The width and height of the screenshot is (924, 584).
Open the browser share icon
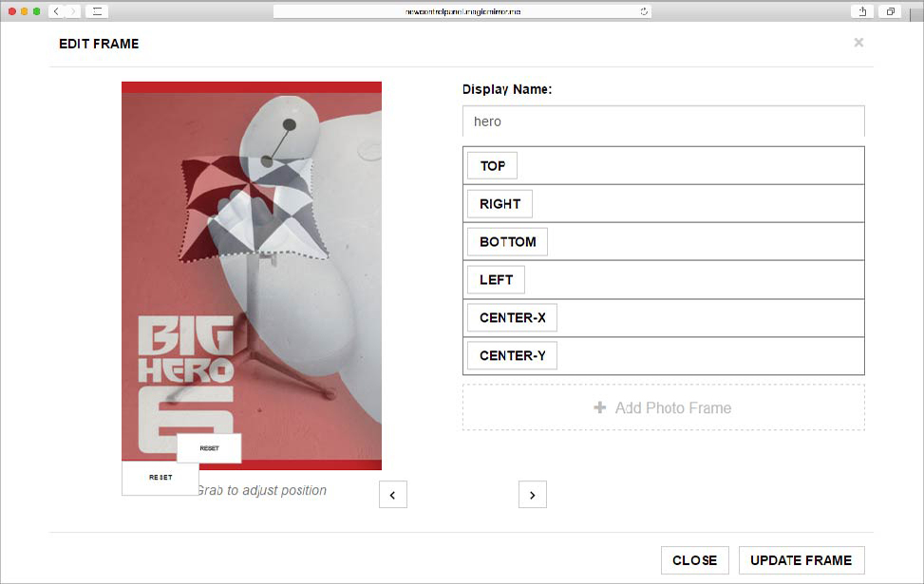pos(862,11)
